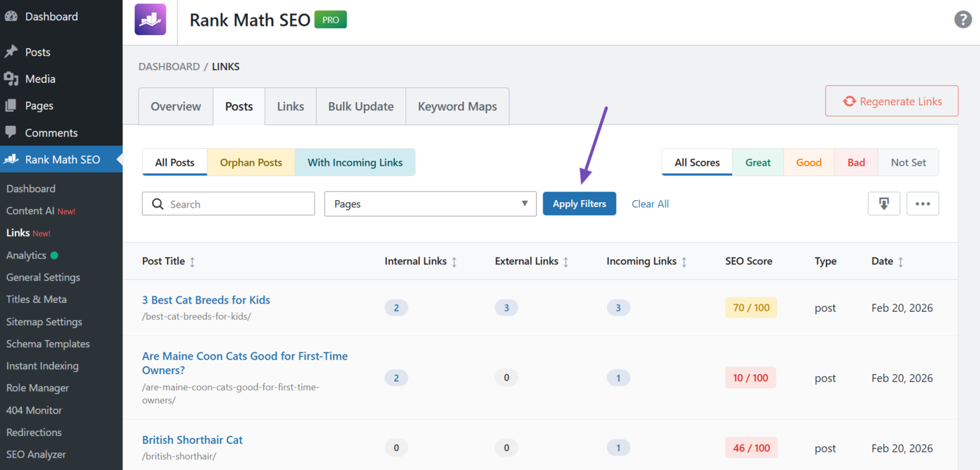The width and height of the screenshot is (980, 470).
Task: Select the With Incoming Links filter
Action: (x=355, y=162)
